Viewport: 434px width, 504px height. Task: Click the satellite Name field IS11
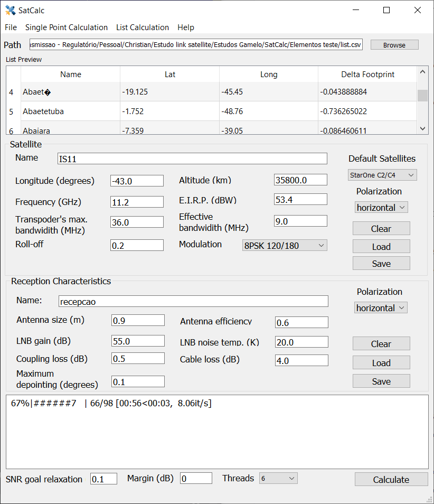pyautogui.click(x=192, y=159)
